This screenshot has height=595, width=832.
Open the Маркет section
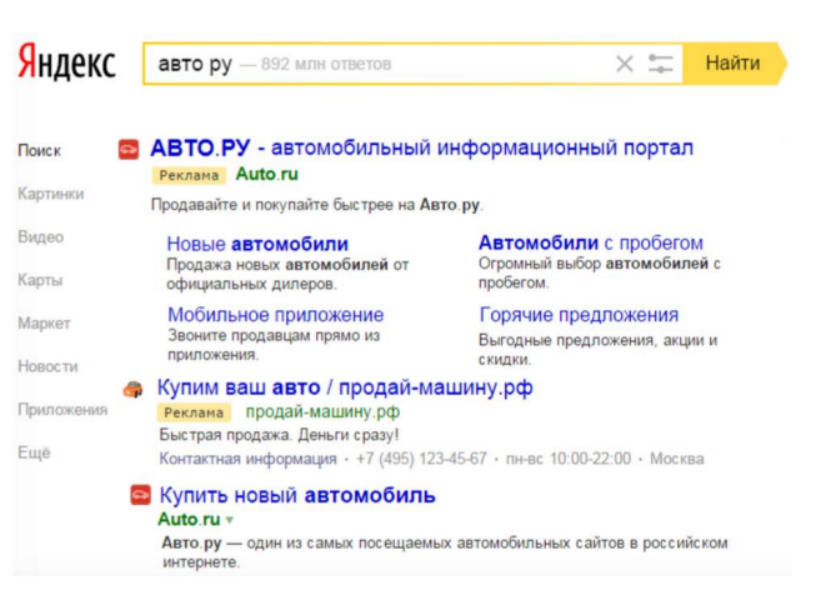tap(44, 323)
